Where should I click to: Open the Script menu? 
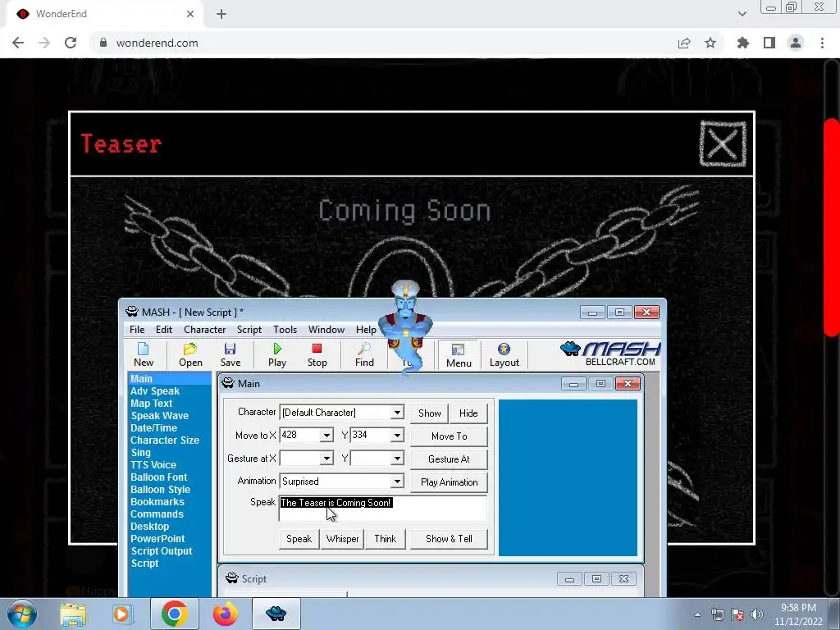(249, 330)
